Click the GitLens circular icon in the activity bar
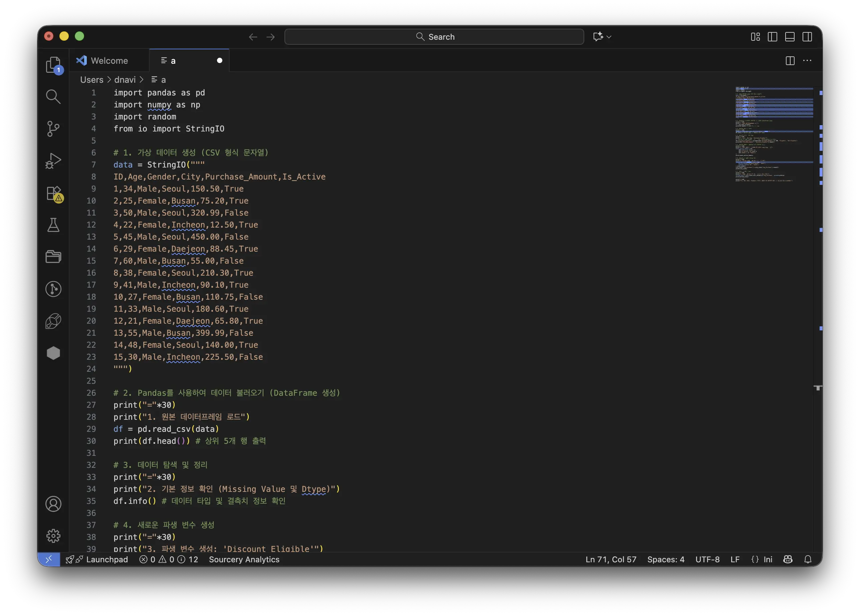Viewport: 860px width, 616px height. coord(53,289)
